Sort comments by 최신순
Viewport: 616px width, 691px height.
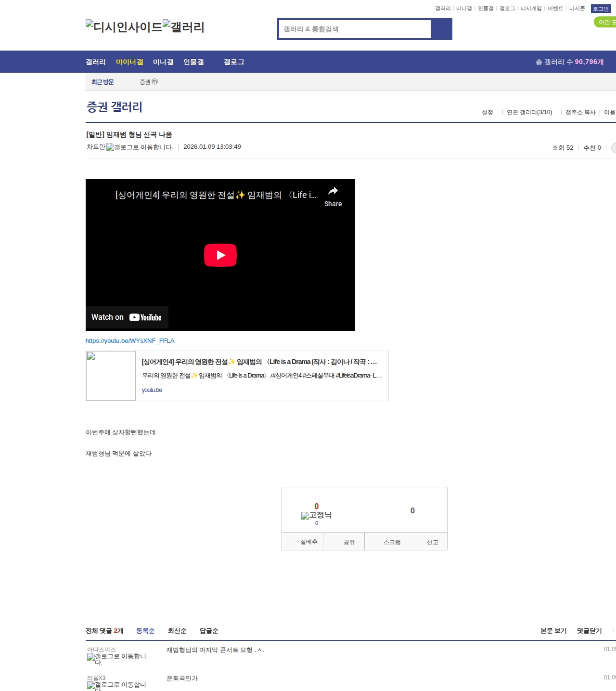click(x=177, y=631)
